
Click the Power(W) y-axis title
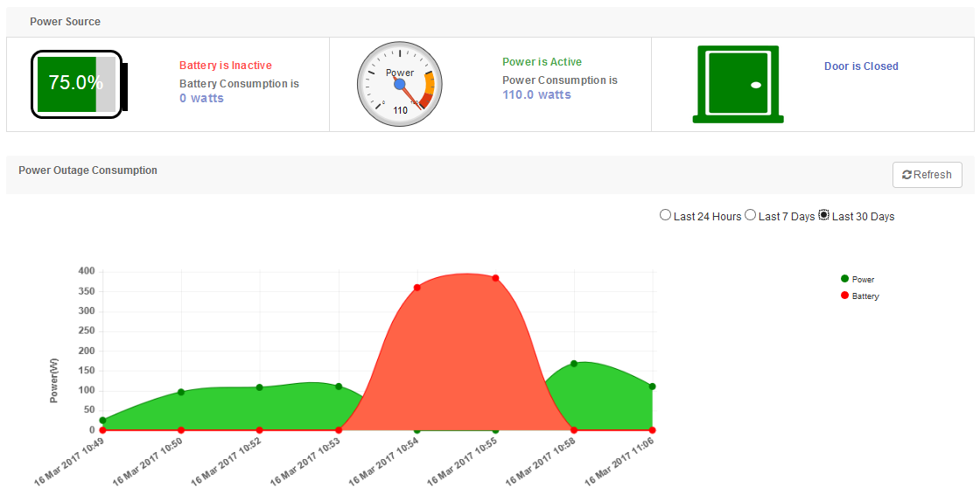coord(54,380)
